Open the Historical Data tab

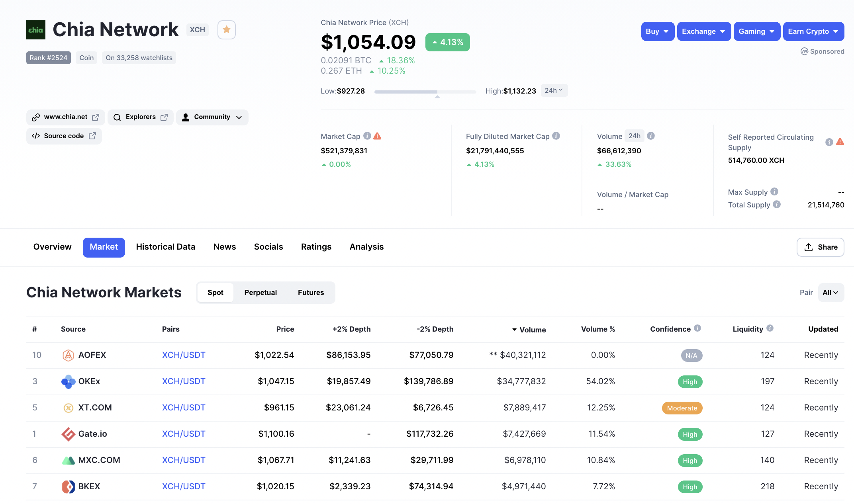[165, 247]
